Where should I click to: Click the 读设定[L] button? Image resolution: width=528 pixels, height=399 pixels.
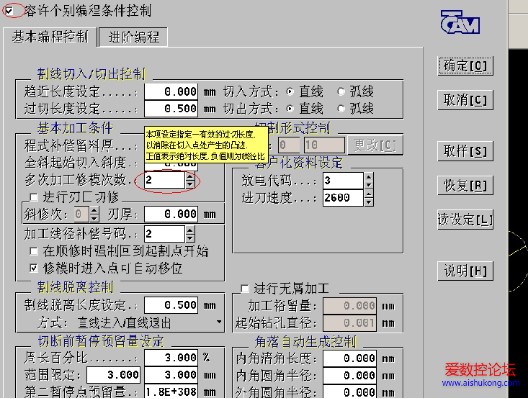tap(465, 220)
